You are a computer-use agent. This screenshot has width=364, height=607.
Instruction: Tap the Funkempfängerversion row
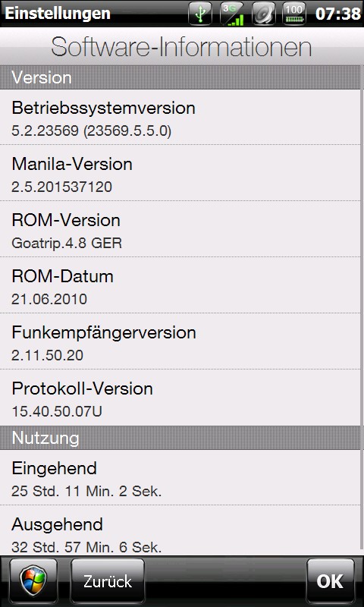click(180, 341)
